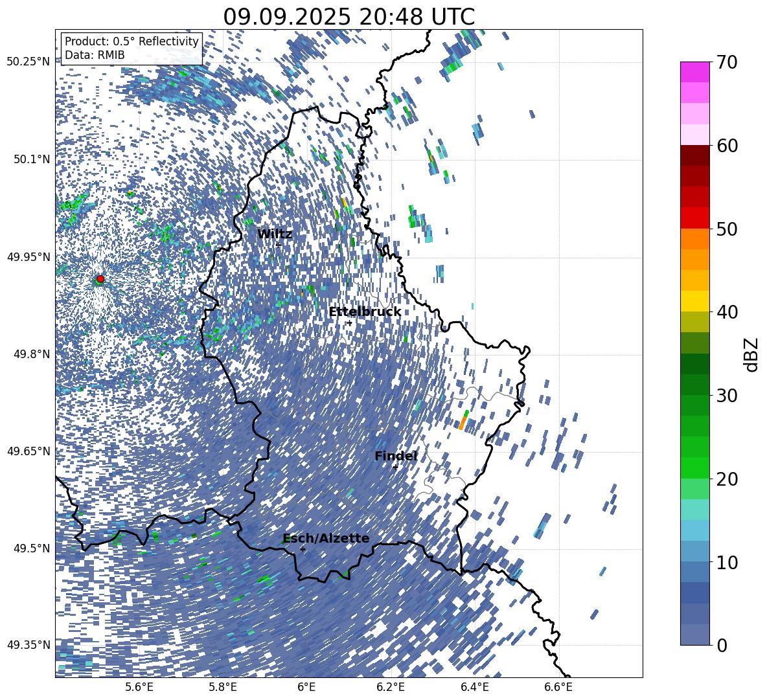Click the Ettelbruck city label
This screenshot has width=767, height=700.
[x=365, y=312]
